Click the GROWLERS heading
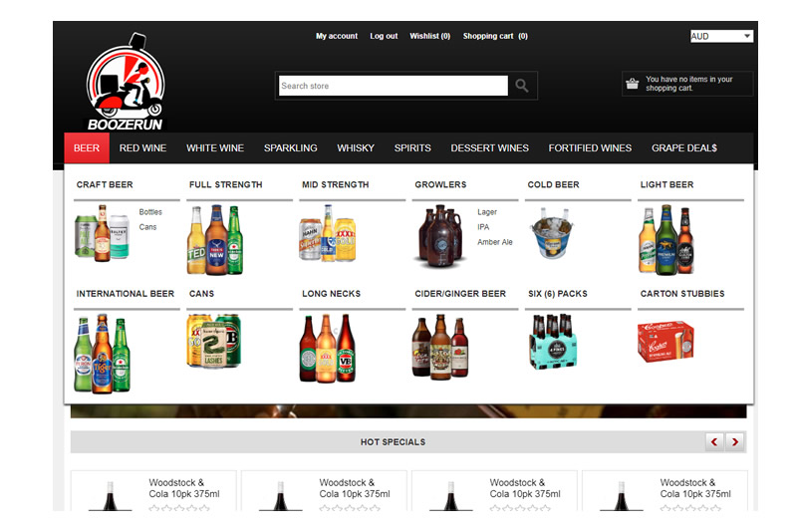Screen dimensions: 797x532 (x=440, y=184)
